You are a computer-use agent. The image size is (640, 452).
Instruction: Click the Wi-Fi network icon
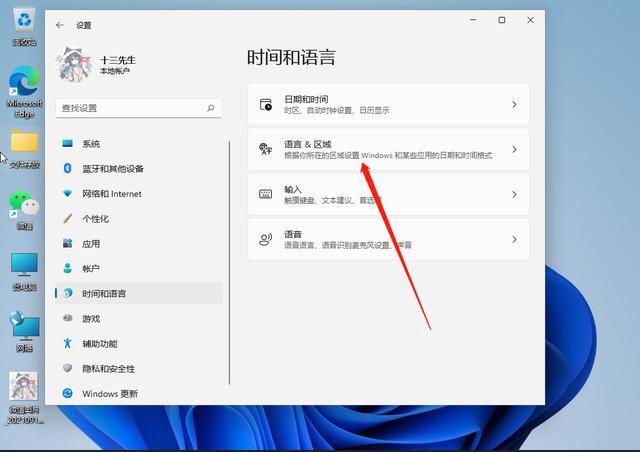[x=68, y=193]
